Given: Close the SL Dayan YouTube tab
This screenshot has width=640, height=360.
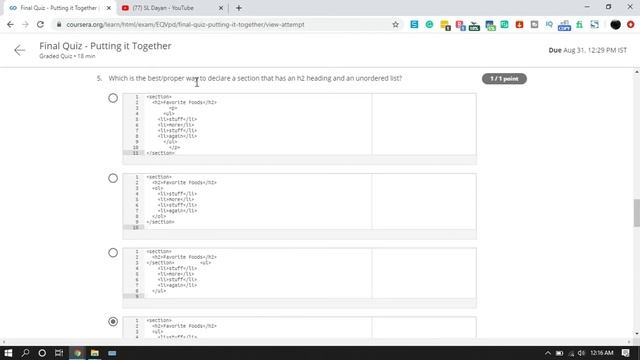Looking at the screenshot, I should tap(221, 8).
